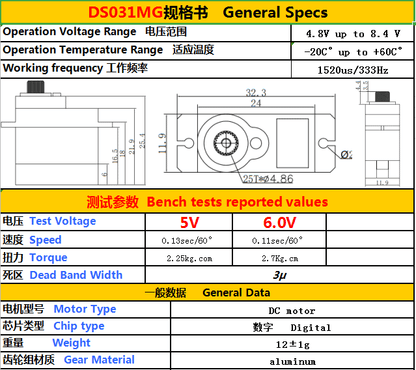Click the 'Bench tests reported values' heading
This screenshot has height=370, width=416.
[x=237, y=202]
